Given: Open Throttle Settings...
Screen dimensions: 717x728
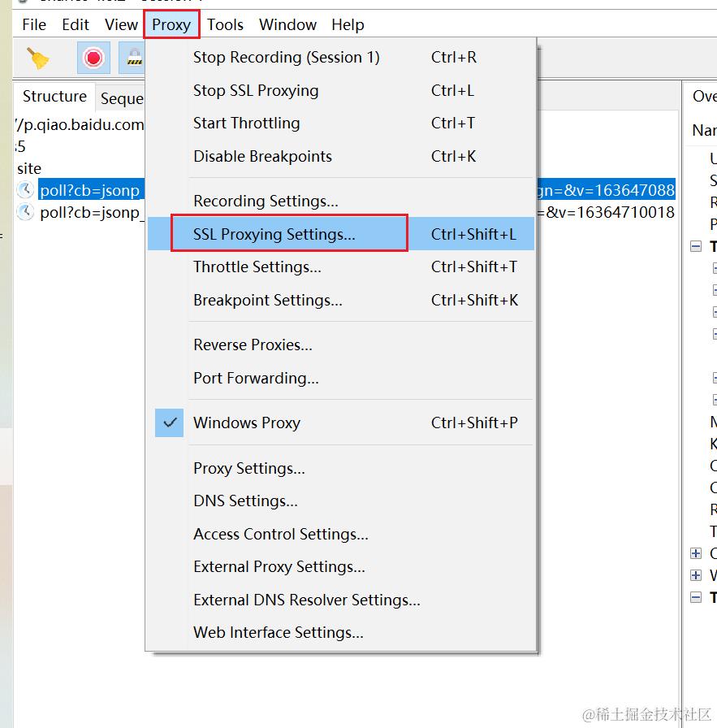Looking at the screenshot, I should 341,267.
